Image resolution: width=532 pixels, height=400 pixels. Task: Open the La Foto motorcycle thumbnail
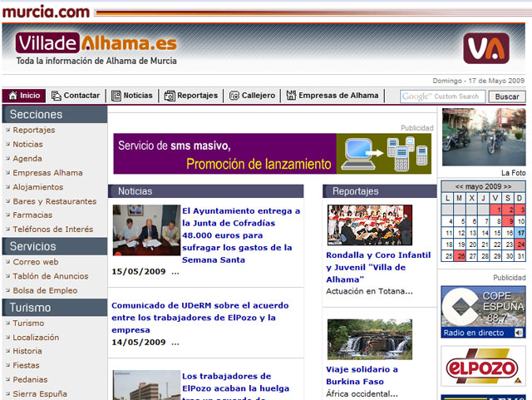[483, 136]
